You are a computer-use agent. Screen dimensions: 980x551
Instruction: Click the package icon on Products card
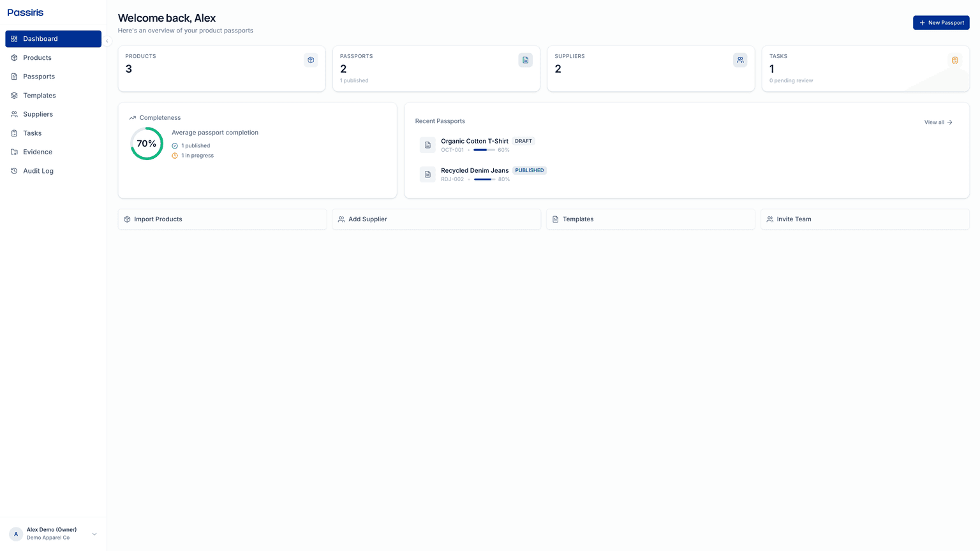pos(311,59)
